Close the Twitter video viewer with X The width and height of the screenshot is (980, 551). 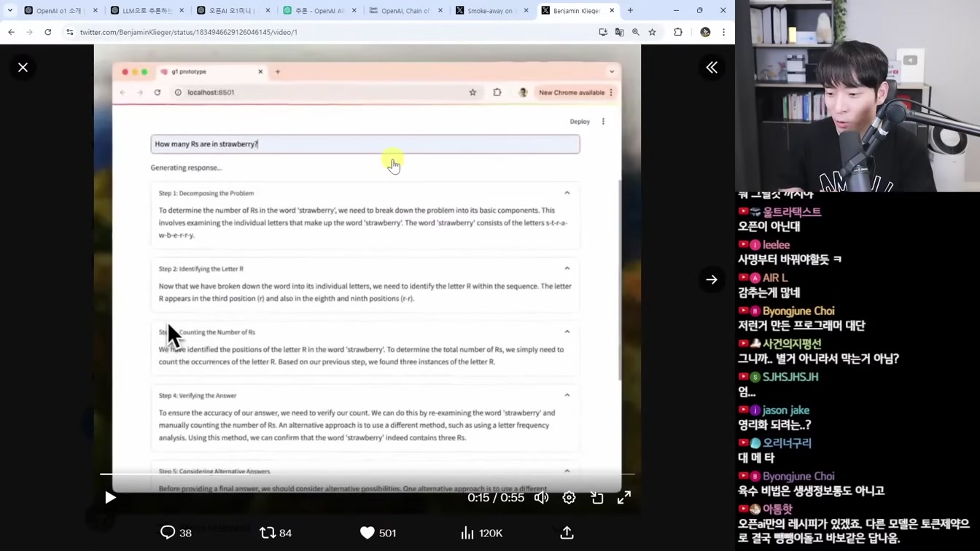(x=23, y=67)
